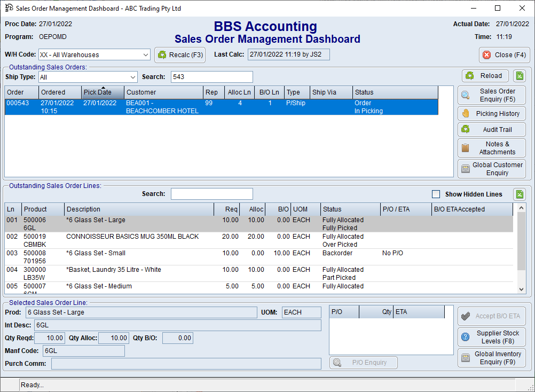Enable the Show Hidden Lines checkbox
The image size is (535, 392).
click(x=436, y=194)
